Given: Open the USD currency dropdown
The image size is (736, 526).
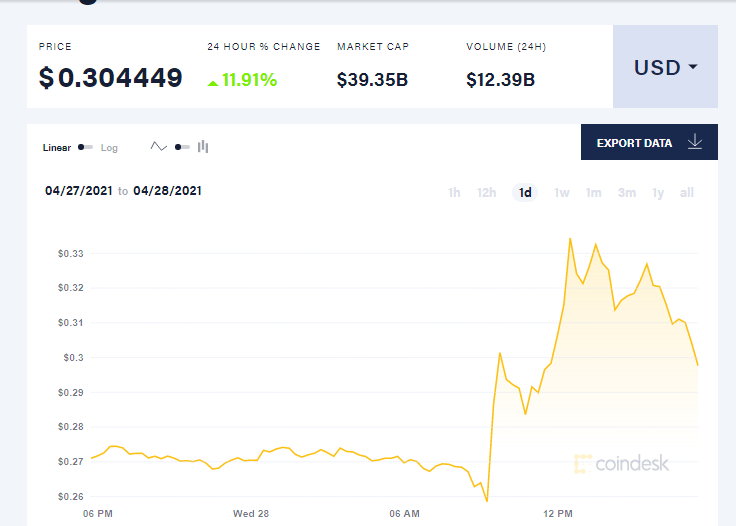Looking at the screenshot, I should click(665, 68).
